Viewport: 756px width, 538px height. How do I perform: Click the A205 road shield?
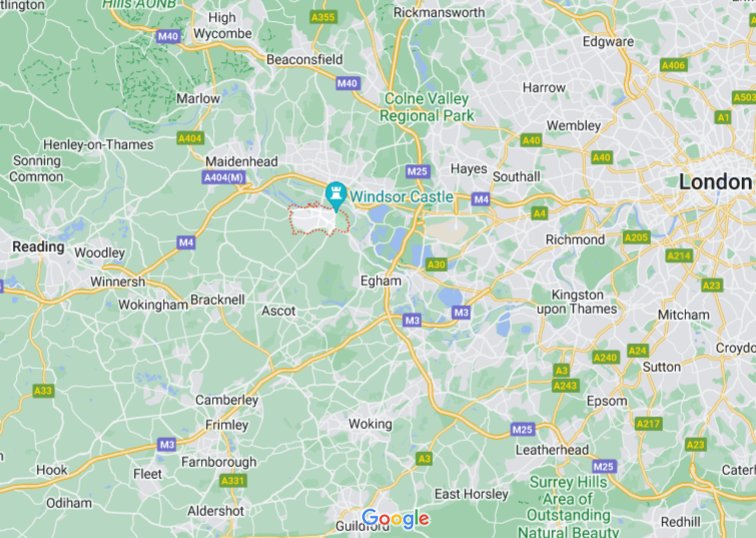pyautogui.click(x=636, y=237)
